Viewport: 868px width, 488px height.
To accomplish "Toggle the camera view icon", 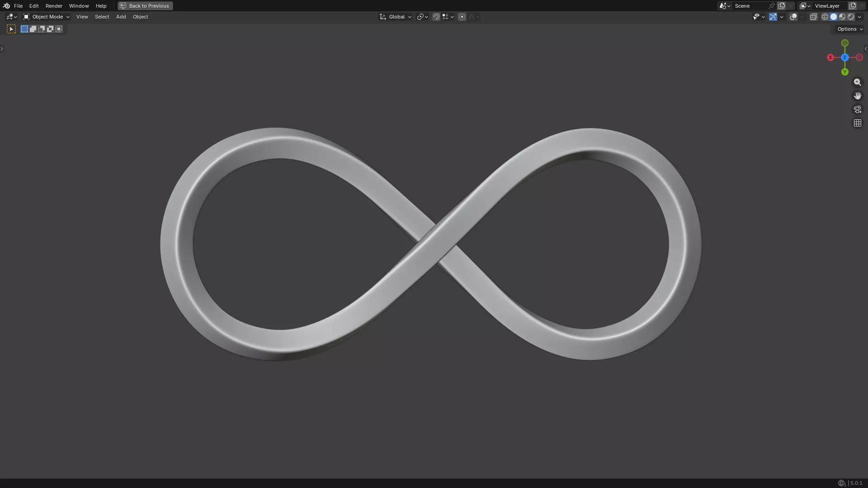I will pyautogui.click(x=857, y=109).
